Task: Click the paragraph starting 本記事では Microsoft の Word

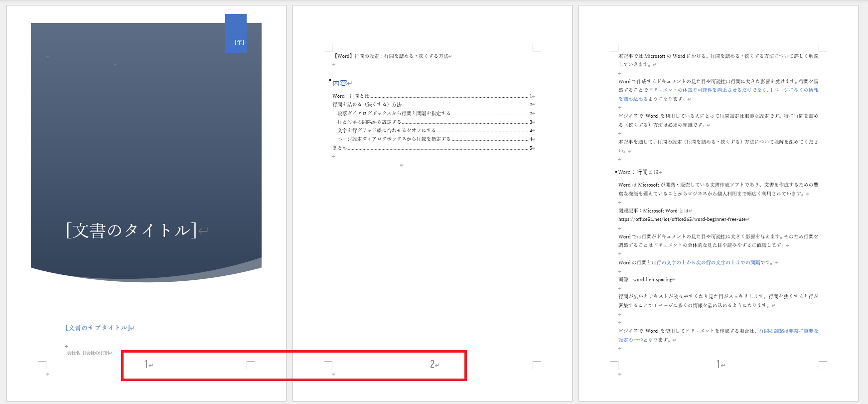Action: click(719, 60)
